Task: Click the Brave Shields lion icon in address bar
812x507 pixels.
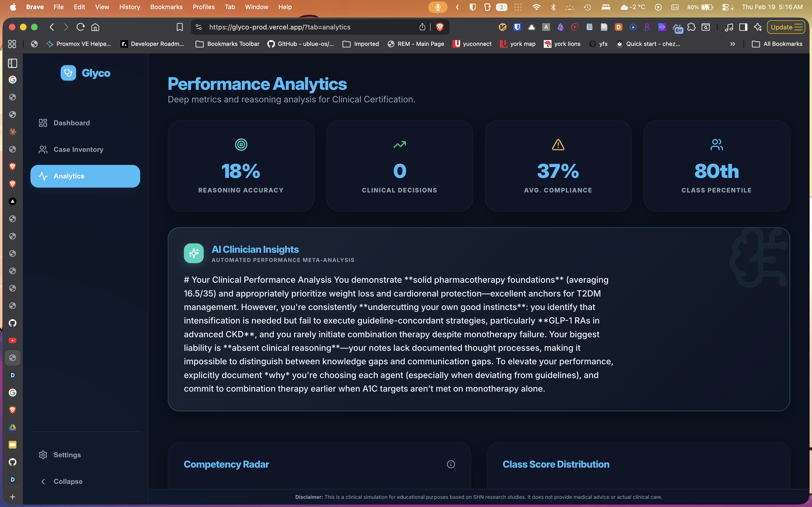Action: (x=440, y=27)
